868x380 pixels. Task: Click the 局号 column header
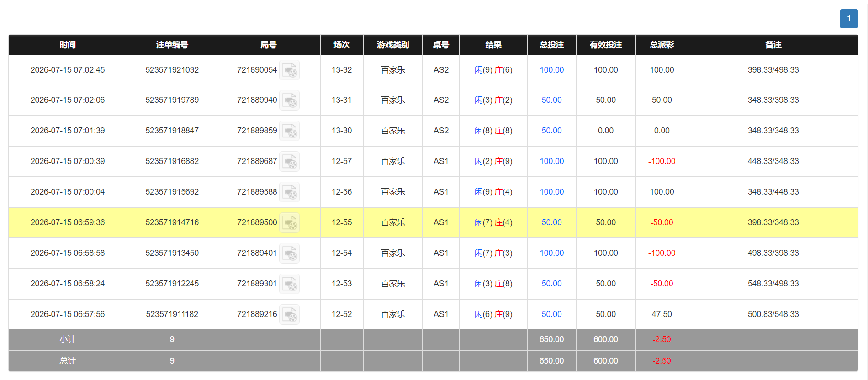click(x=269, y=45)
